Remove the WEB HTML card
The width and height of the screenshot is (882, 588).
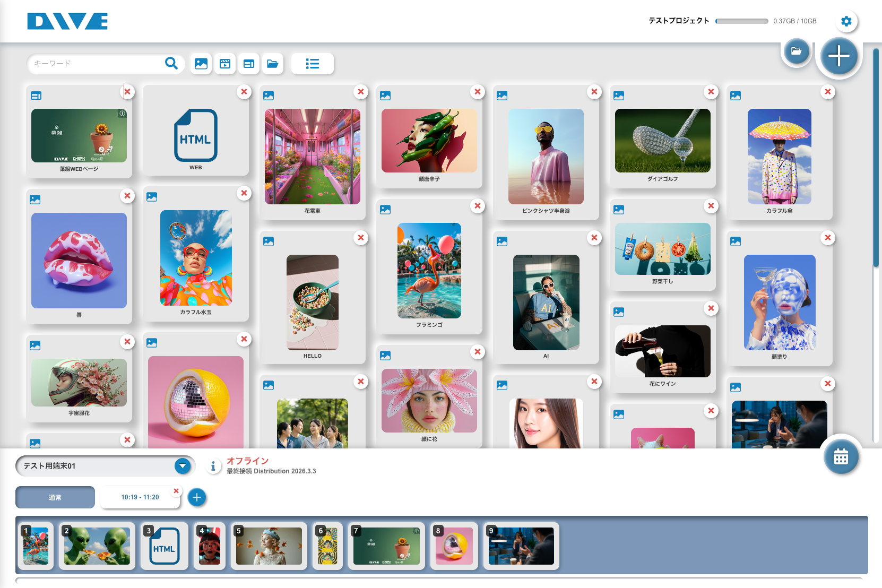pyautogui.click(x=244, y=92)
